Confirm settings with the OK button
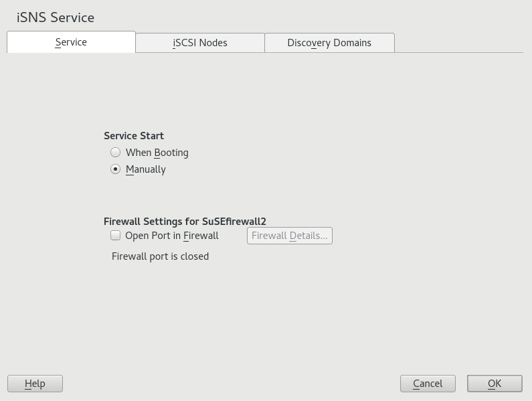The image size is (532, 401). pyautogui.click(x=495, y=384)
